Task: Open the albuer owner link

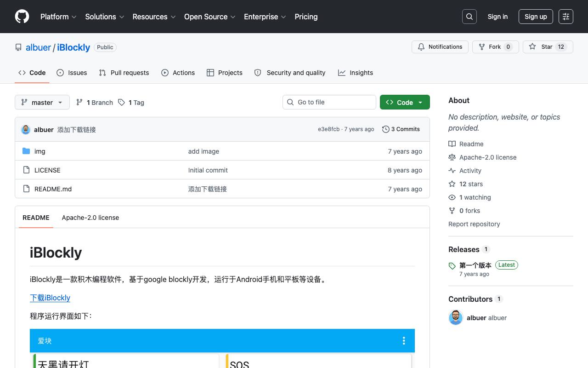Action: click(39, 47)
